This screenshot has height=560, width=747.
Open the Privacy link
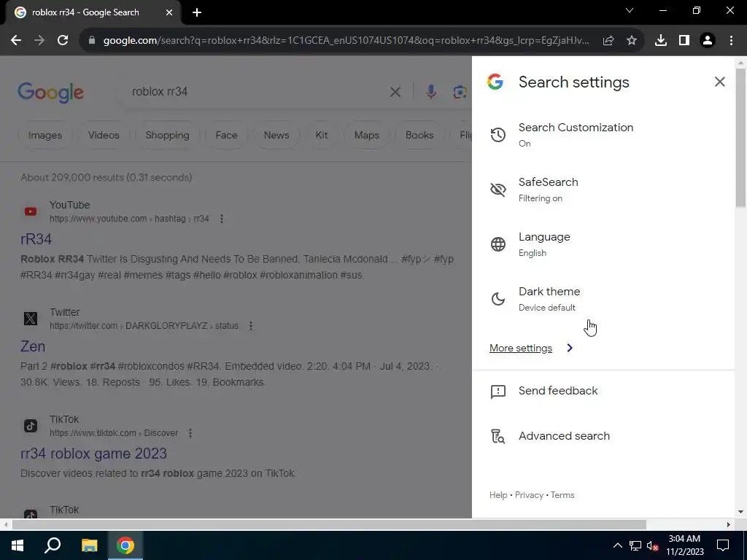(529, 495)
